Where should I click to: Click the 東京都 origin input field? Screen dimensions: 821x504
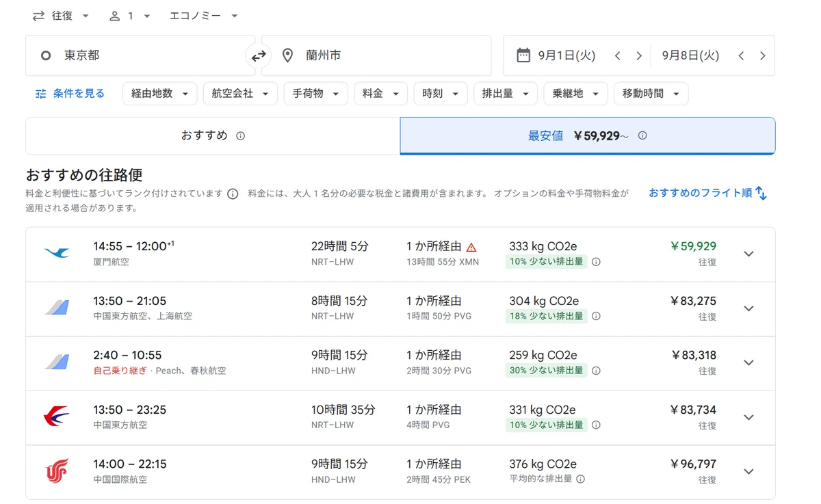tap(140, 55)
